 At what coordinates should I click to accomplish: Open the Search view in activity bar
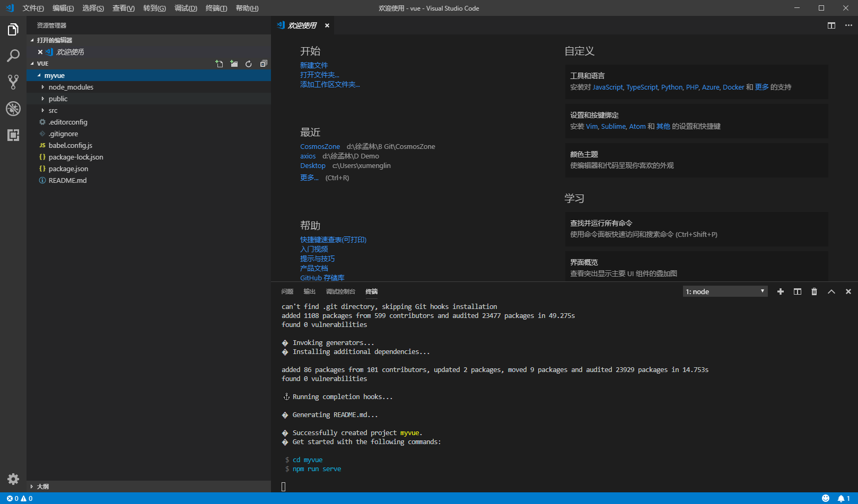[x=13, y=56]
